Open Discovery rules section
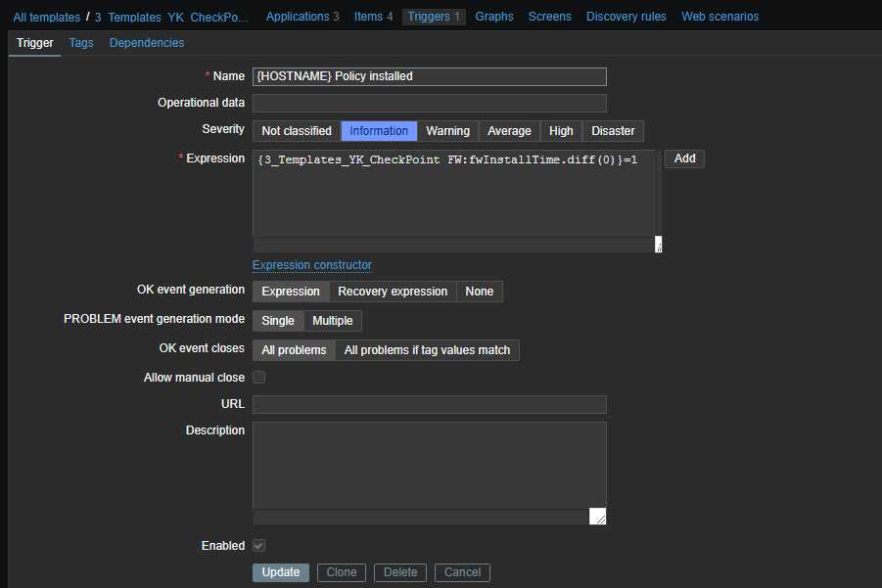882x588 pixels. point(627,17)
